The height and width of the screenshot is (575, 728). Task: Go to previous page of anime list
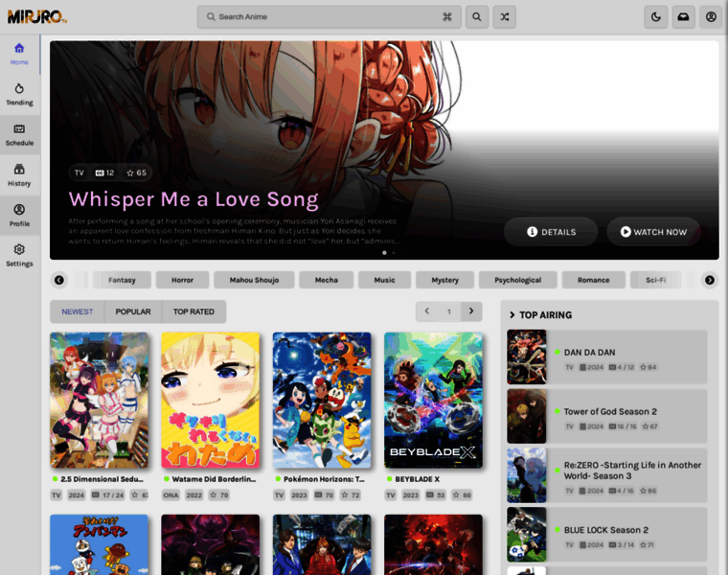[426, 311]
